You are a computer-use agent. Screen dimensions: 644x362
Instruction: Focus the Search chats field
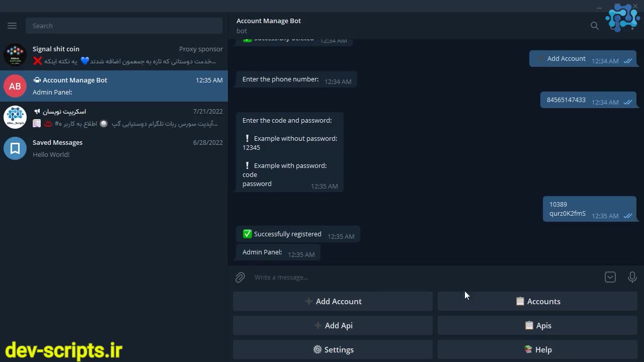[124, 26]
